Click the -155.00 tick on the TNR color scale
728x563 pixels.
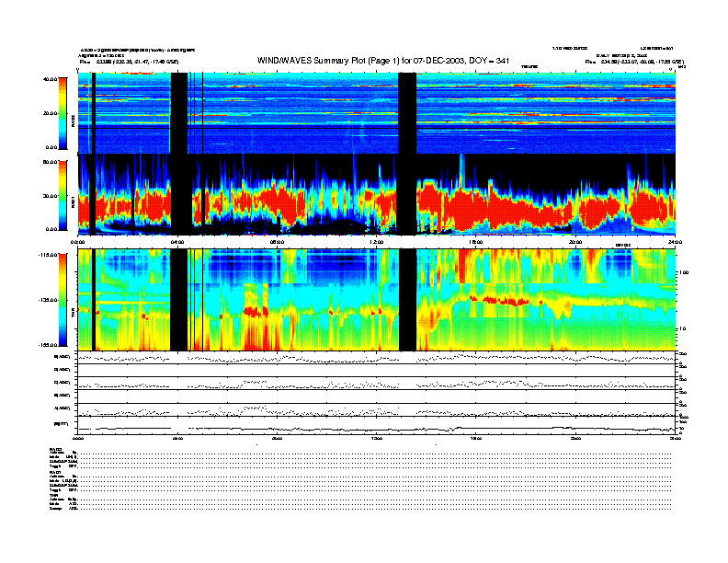click(48, 345)
